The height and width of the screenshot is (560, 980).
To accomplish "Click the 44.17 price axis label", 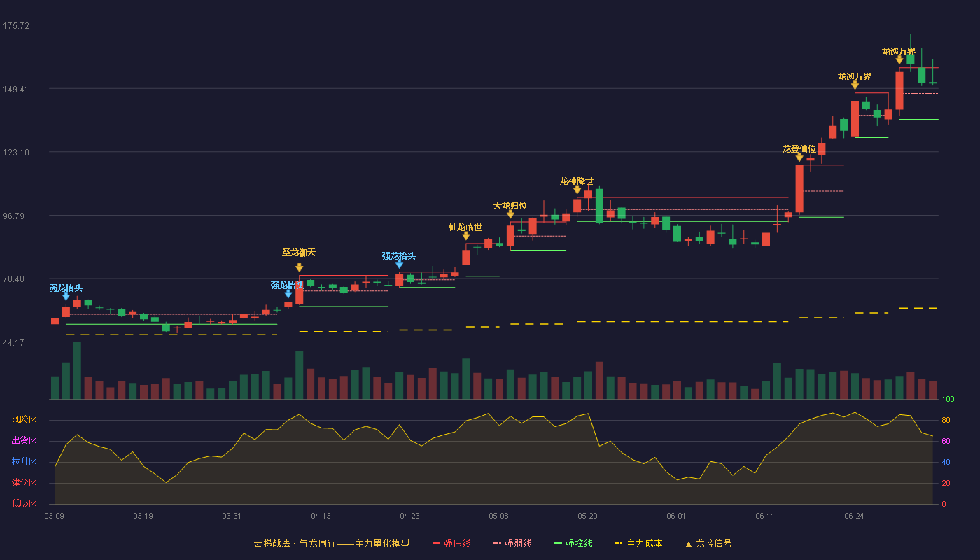I will pos(14,343).
